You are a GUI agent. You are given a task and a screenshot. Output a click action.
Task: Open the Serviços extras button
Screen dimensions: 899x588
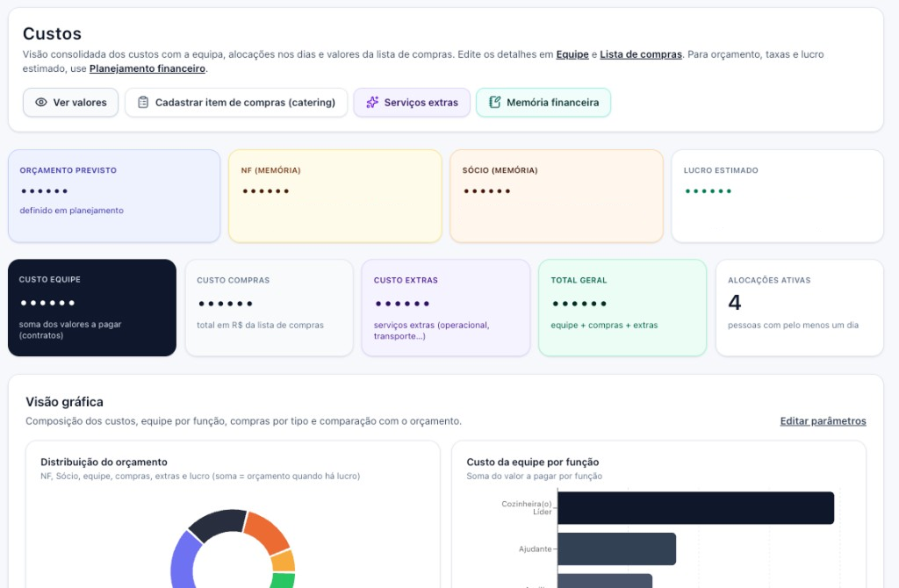click(x=412, y=102)
